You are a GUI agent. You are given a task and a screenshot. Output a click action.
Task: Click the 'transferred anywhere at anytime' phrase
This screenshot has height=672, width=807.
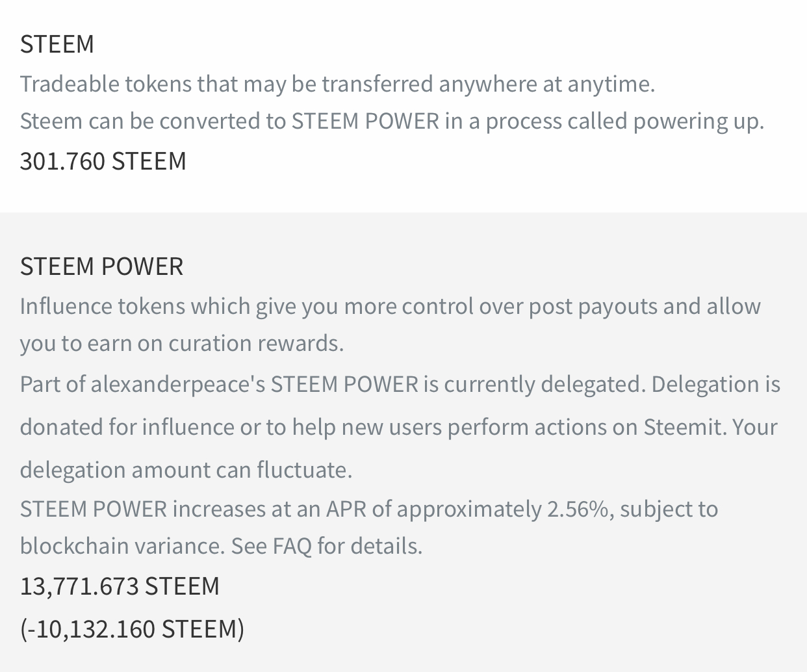point(488,84)
